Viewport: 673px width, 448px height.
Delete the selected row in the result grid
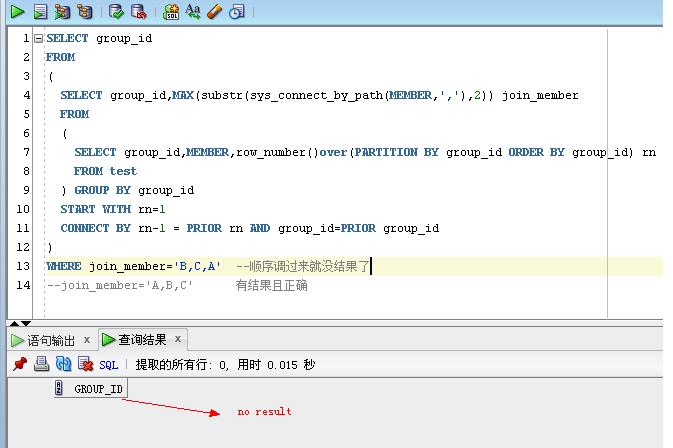tap(85, 364)
